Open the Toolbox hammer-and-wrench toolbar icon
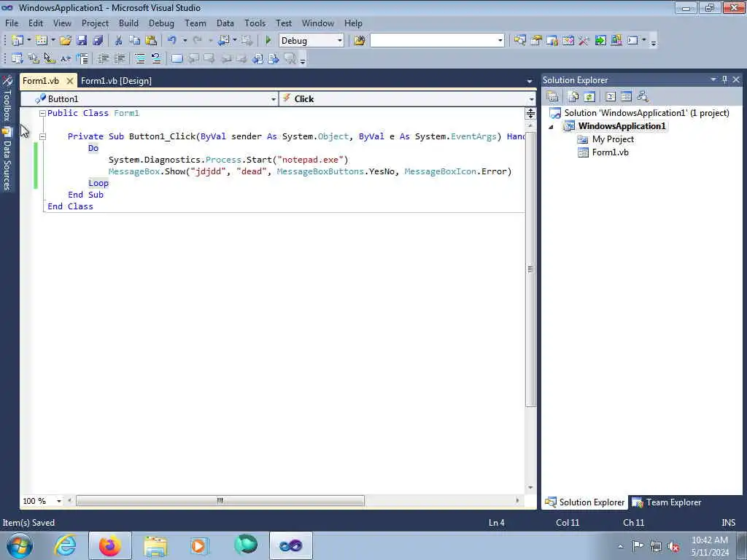Viewport: 747px width, 560px height. click(x=584, y=41)
